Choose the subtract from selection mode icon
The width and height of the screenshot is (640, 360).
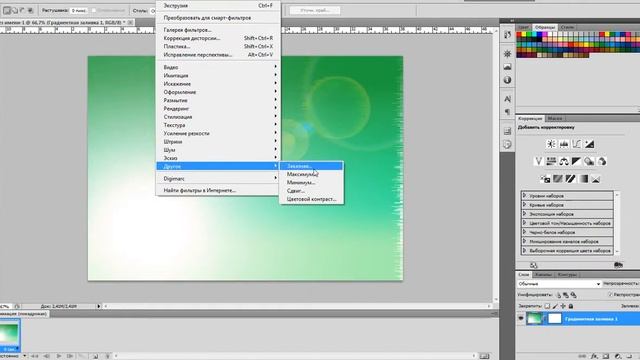22,10
